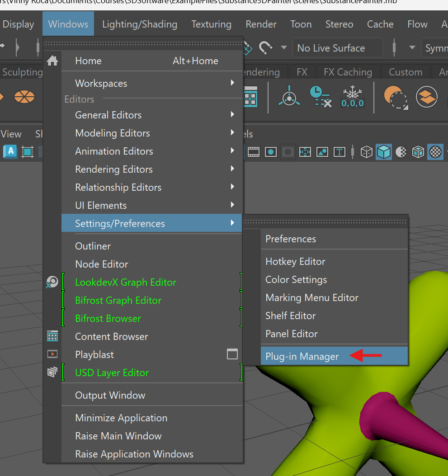Toggle smooth shade all cube icon
Viewport: 448px width, 476px height.
coord(384,151)
